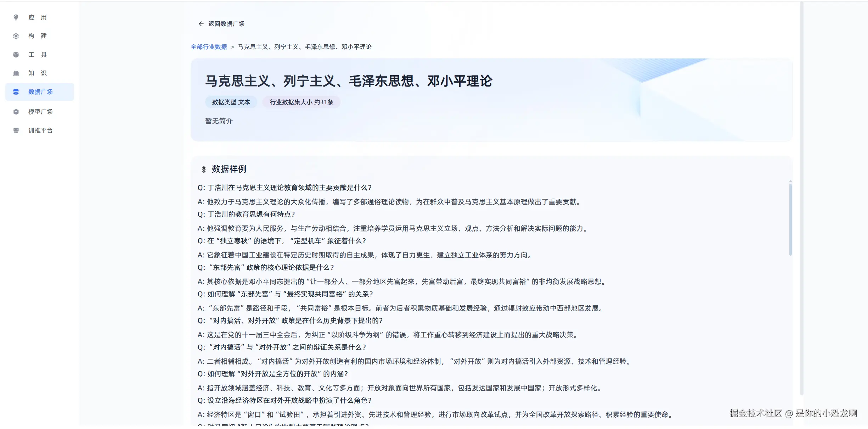Image resolution: width=868 pixels, height=429 pixels.
Task: Click the lightbulb icon beside 应用
Action: [x=16, y=17]
